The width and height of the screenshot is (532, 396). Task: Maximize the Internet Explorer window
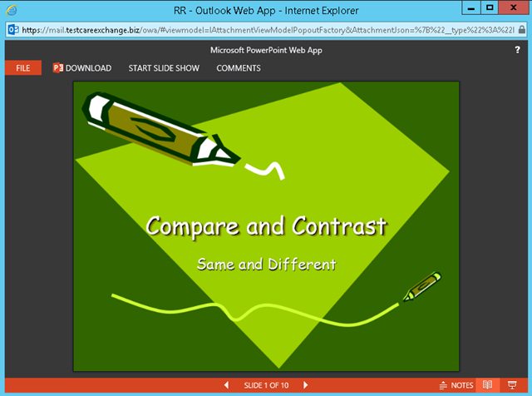490,7
